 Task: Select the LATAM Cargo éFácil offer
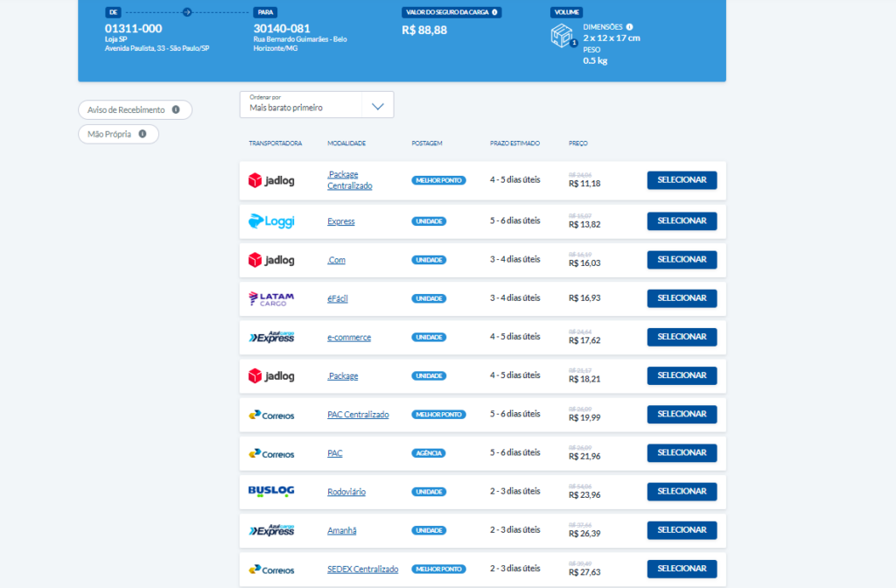click(x=682, y=298)
